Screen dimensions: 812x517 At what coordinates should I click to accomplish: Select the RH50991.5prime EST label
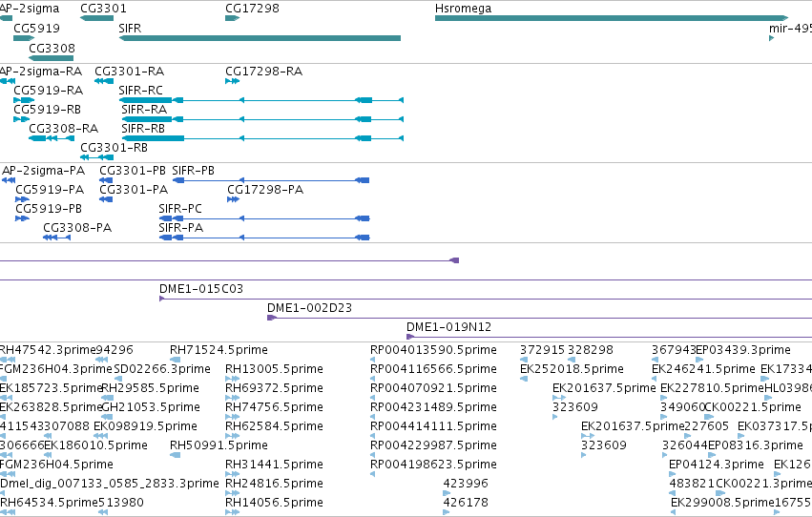click(x=219, y=445)
